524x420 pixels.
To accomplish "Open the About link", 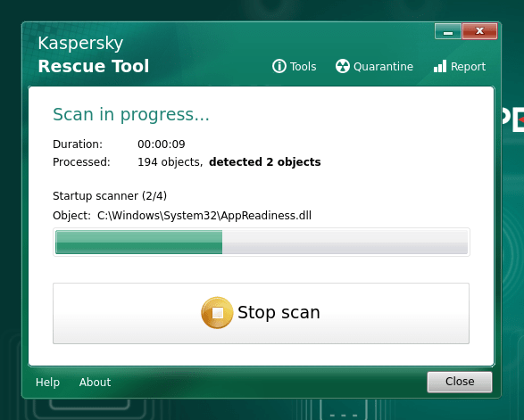I will click(95, 382).
